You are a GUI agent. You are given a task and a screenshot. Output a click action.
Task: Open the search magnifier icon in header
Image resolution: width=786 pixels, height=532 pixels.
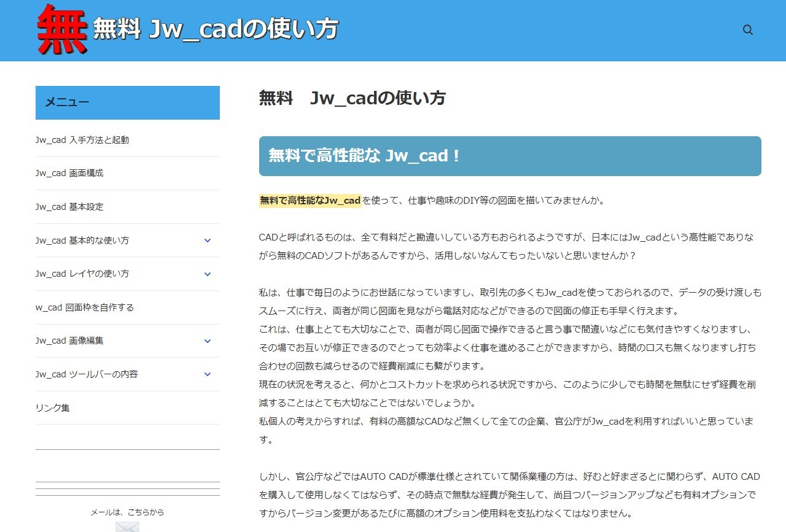[747, 30]
